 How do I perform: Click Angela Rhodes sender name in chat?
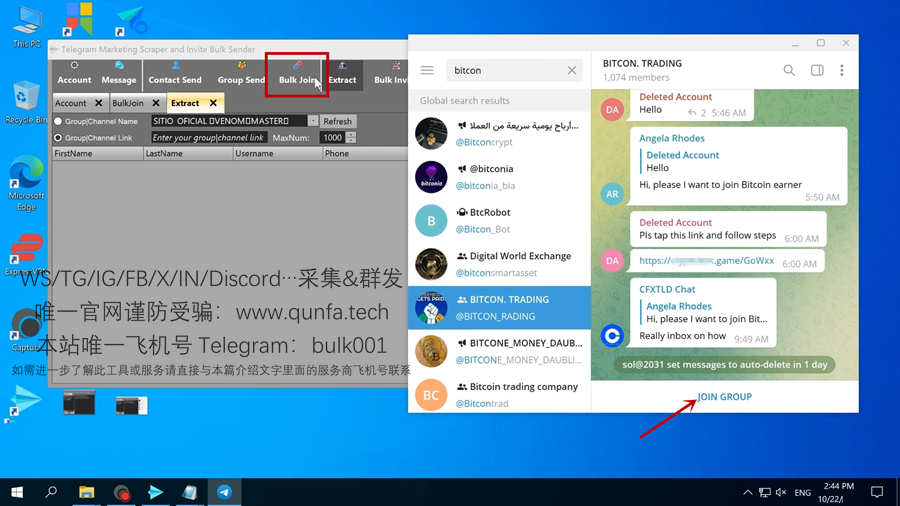pyautogui.click(x=672, y=138)
